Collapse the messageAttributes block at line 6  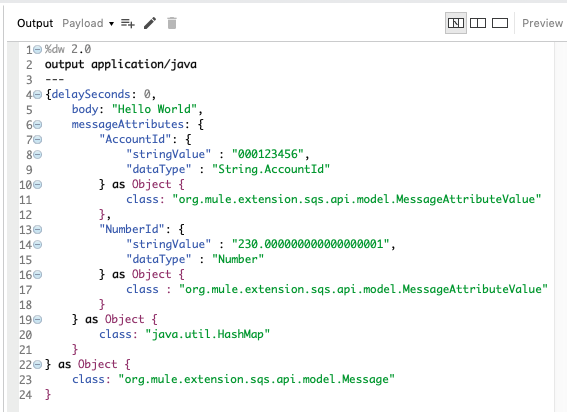pyautogui.click(x=38, y=125)
